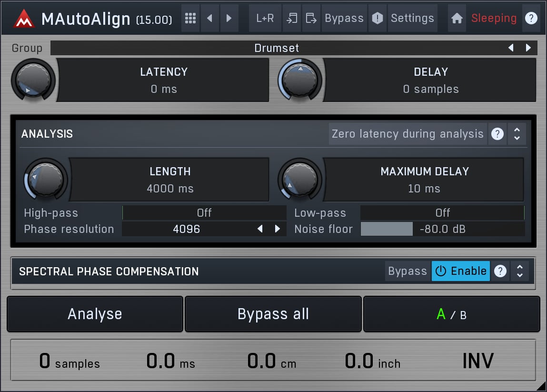
Task: Open help for the Analysis section
Action: (x=497, y=134)
